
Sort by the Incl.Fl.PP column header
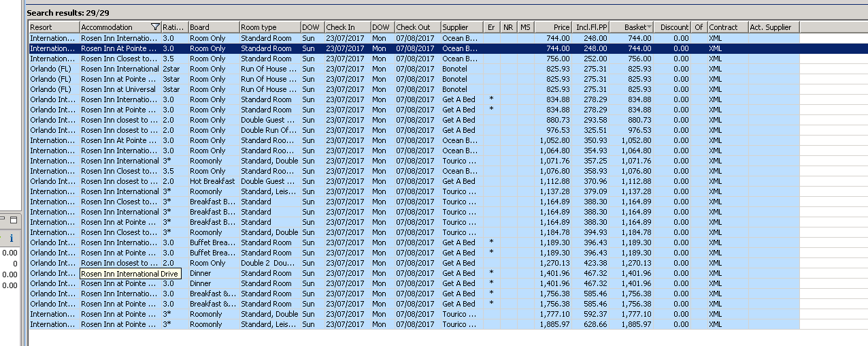tap(590, 27)
